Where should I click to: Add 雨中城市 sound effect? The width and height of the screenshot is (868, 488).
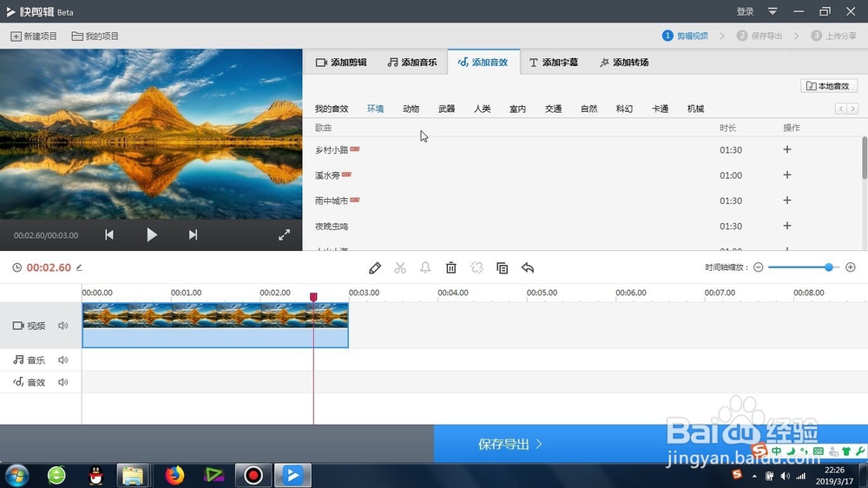pyautogui.click(x=787, y=201)
